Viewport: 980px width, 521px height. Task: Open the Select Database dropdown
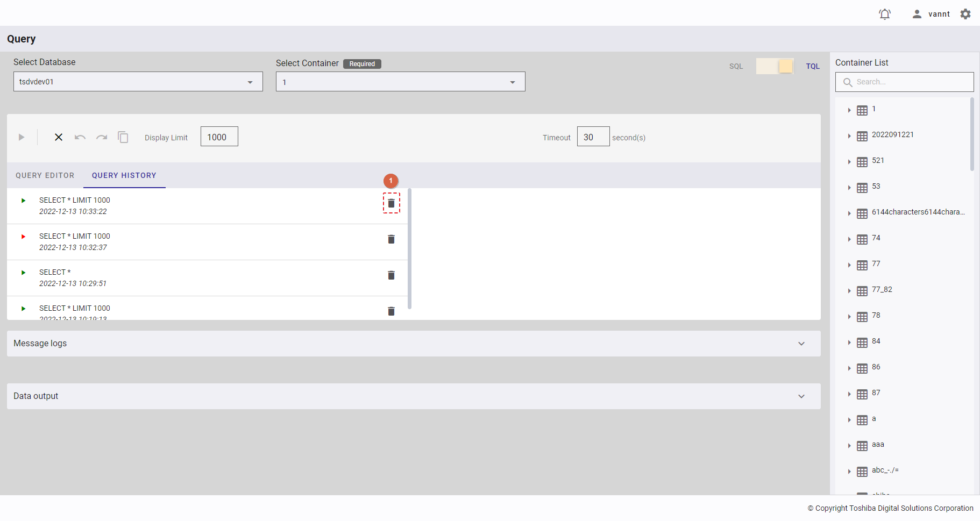pyautogui.click(x=138, y=82)
